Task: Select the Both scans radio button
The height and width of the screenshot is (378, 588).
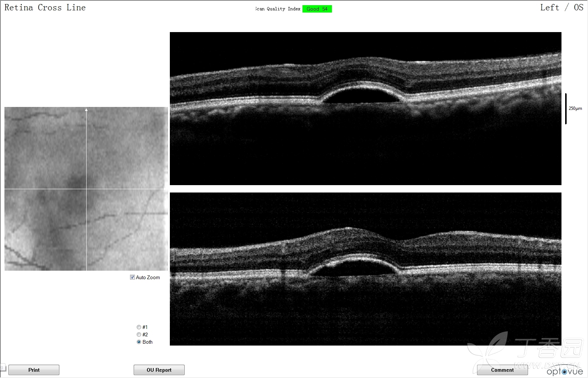Action: tap(139, 342)
